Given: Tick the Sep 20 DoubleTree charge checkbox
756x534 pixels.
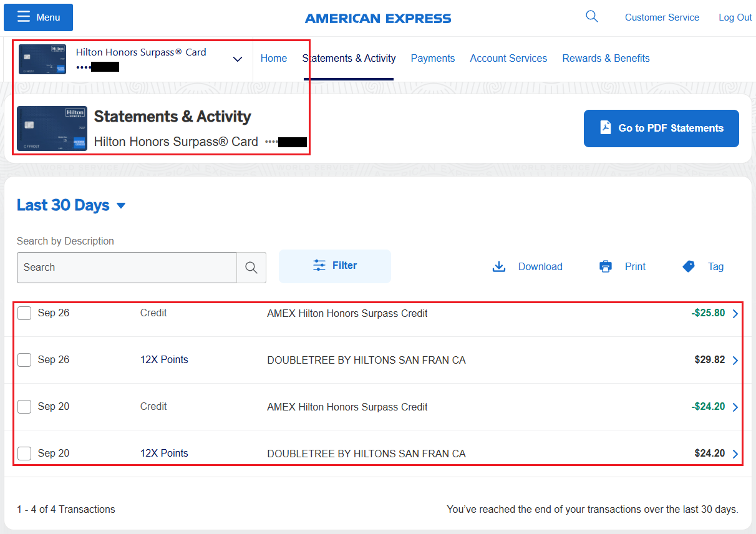Looking at the screenshot, I should click(x=24, y=454).
